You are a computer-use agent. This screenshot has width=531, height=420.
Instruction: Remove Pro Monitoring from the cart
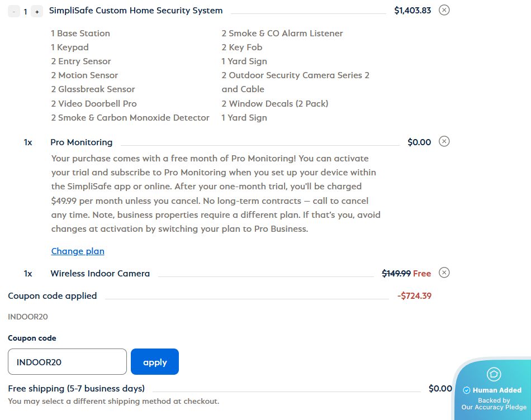tap(444, 141)
